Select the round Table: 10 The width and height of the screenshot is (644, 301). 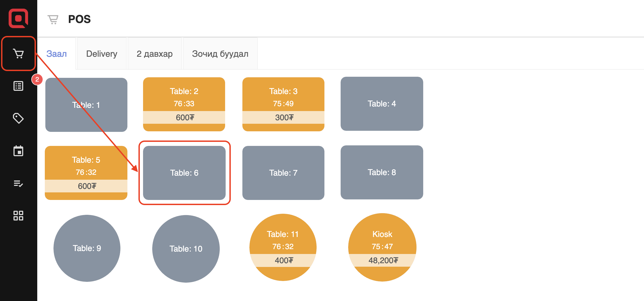[x=186, y=249]
